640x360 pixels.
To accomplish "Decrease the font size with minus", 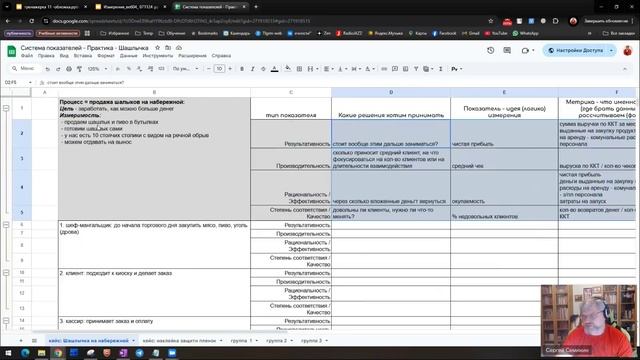I will [209, 69].
